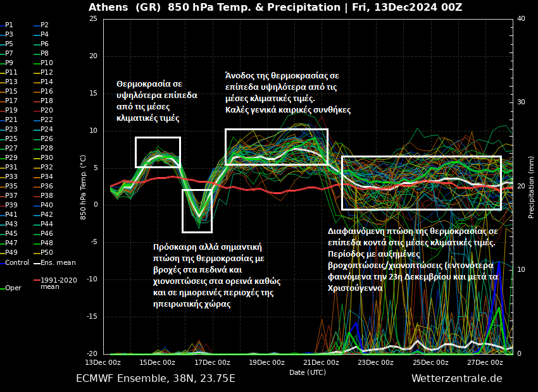538x392 pixels.
Task: Click the note beginning Θερμοκρασία σε υψηλότερα
Action: 157,101
